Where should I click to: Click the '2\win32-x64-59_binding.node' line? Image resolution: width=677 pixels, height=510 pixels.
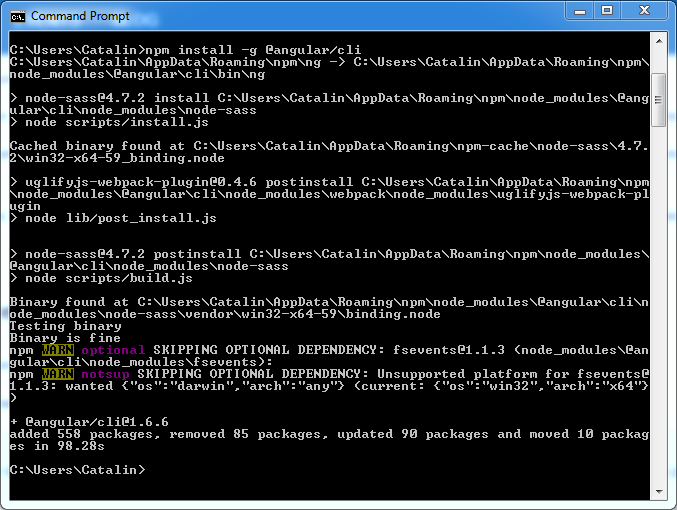(117, 158)
